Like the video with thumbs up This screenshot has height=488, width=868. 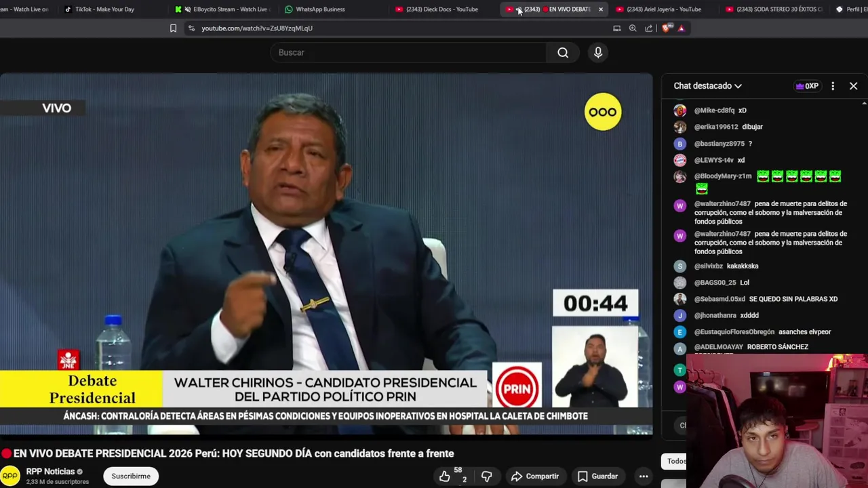pyautogui.click(x=444, y=476)
